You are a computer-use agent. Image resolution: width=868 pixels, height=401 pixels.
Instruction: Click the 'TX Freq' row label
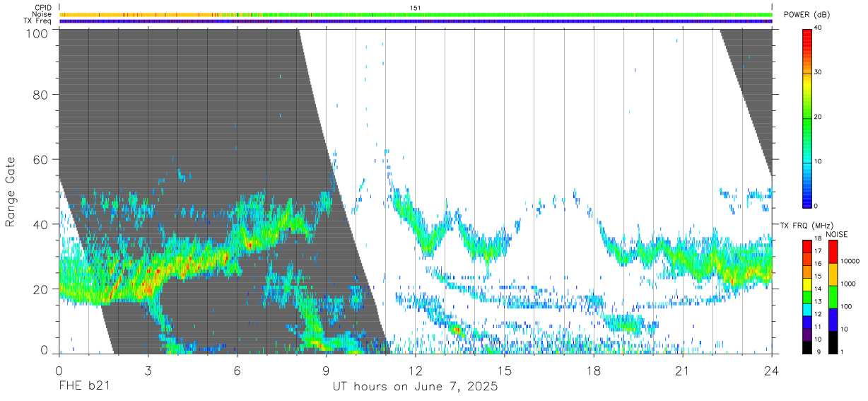(x=38, y=21)
